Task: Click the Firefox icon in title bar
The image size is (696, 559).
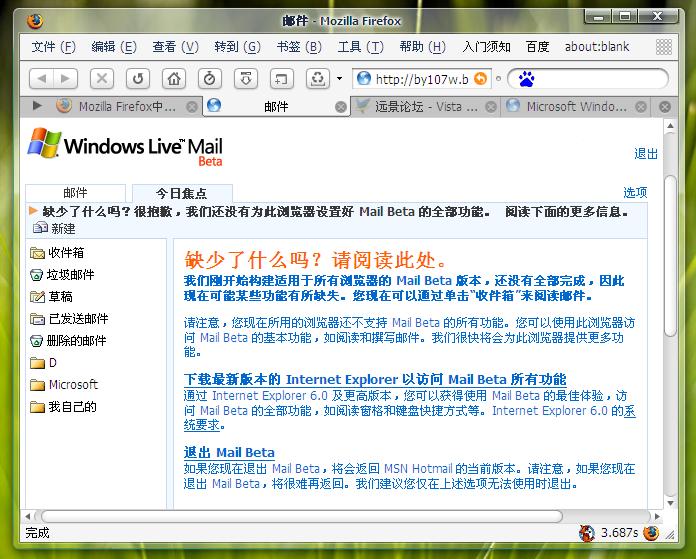Action: [x=34, y=21]
